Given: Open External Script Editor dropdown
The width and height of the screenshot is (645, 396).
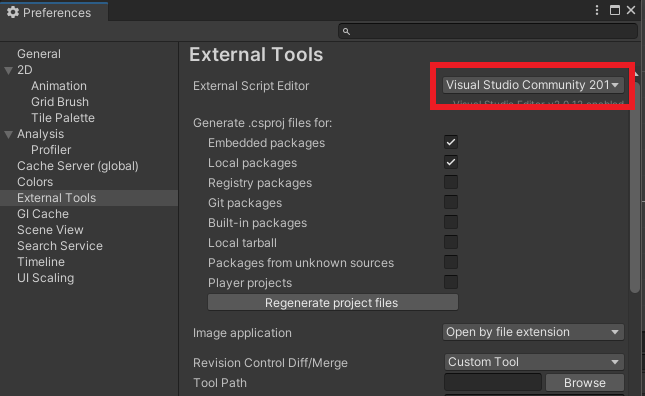Looking at the screenshot, I should coord(533,85).
